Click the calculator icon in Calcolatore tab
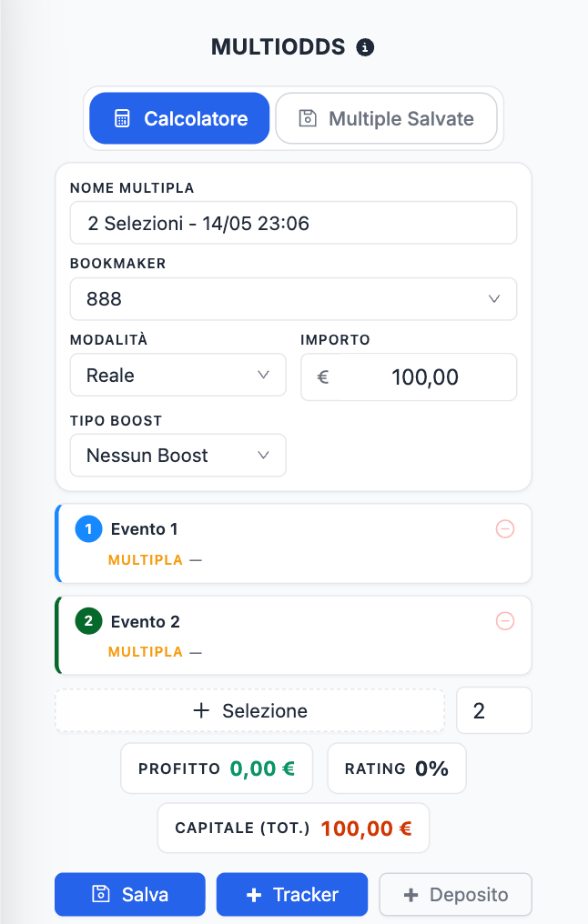The image size is (588, 924). tap(122, 118)
